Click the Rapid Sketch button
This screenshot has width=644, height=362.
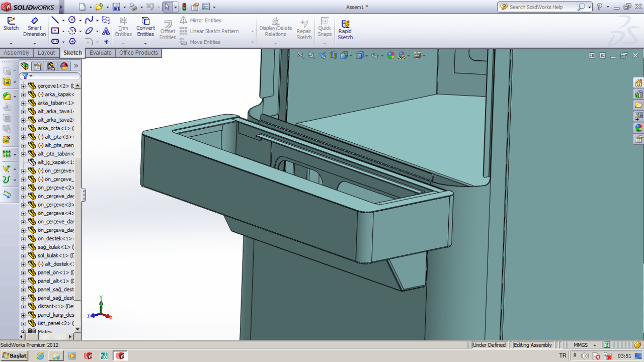[x=345, y=29]
